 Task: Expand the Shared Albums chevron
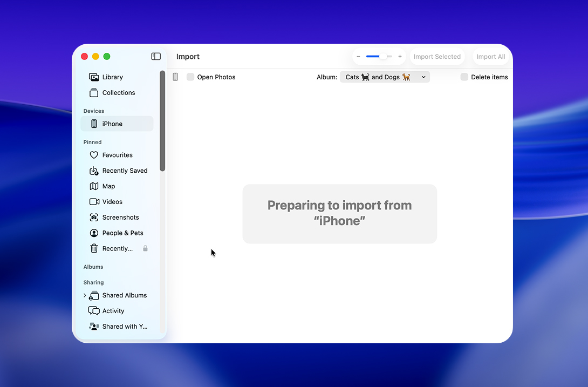85,295
